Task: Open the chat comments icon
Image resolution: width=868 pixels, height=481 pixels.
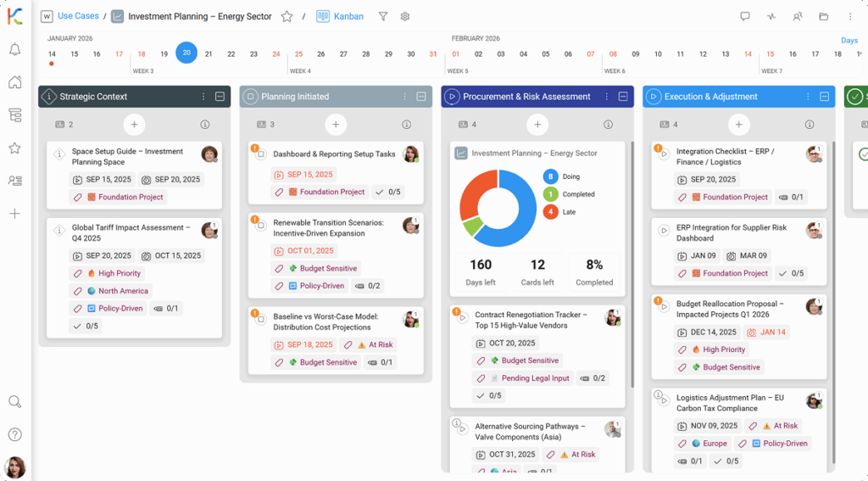Action: (x=745, y=16)
